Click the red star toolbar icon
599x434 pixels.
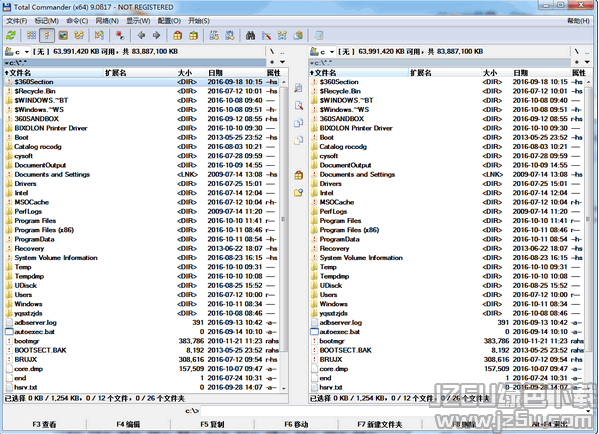click(x=120, y=36)
